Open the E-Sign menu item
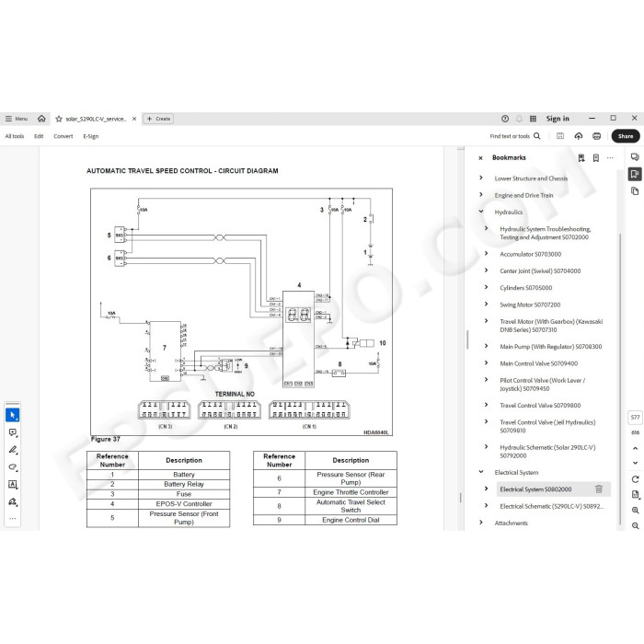 point(91,136)
